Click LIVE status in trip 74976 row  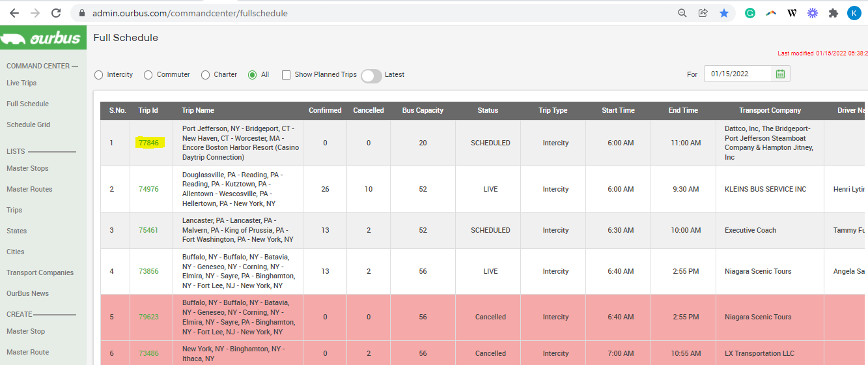490,189
